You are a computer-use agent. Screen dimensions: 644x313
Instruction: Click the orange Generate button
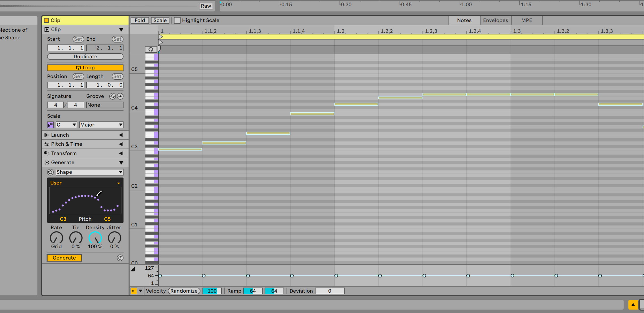(x=65, y=258)
